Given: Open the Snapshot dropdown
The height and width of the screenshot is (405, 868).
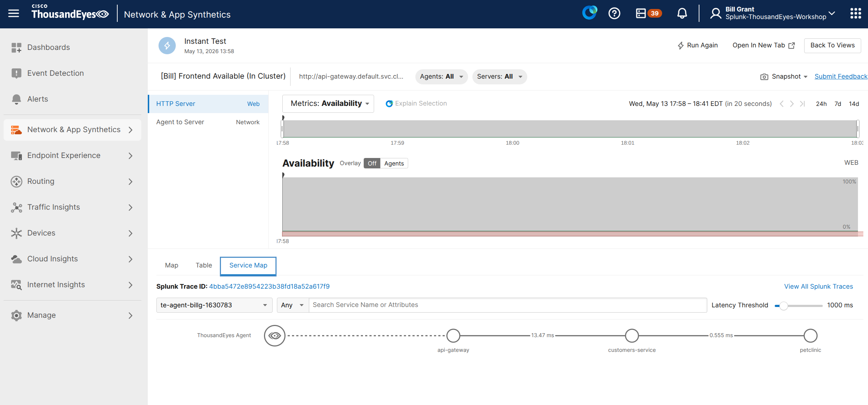Looking at the screenshot, I should click(784, 76).
